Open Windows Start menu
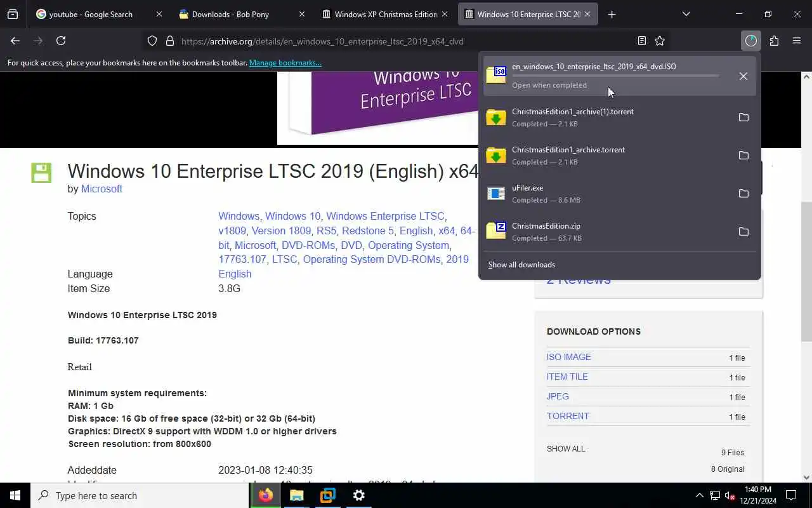The image size is (812, 508). (15, 495)
